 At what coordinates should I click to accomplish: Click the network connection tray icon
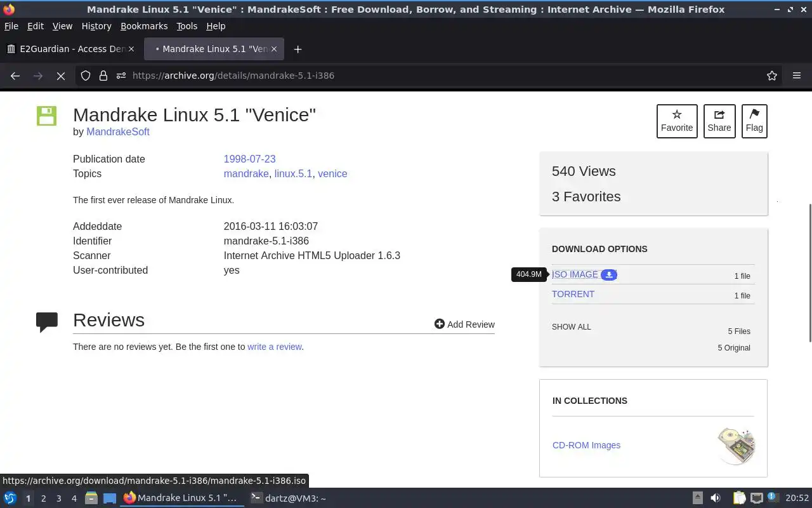pyautogui.click(x=756, y=498)
